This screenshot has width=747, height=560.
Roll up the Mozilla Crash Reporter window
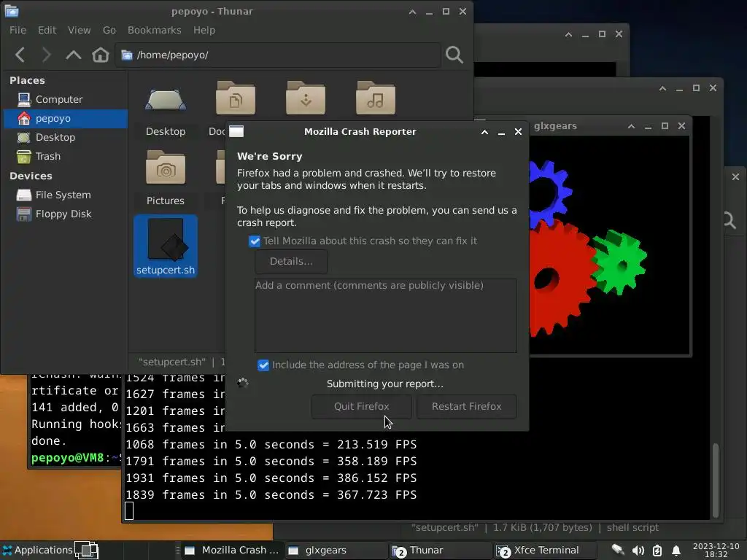click(484, 132)
